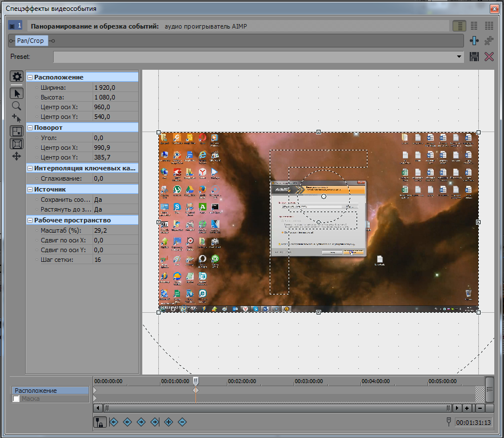Select Центр оси Y value 540,0
The image size is (504, 438).
pyautogui.click(x=115, y=117)
